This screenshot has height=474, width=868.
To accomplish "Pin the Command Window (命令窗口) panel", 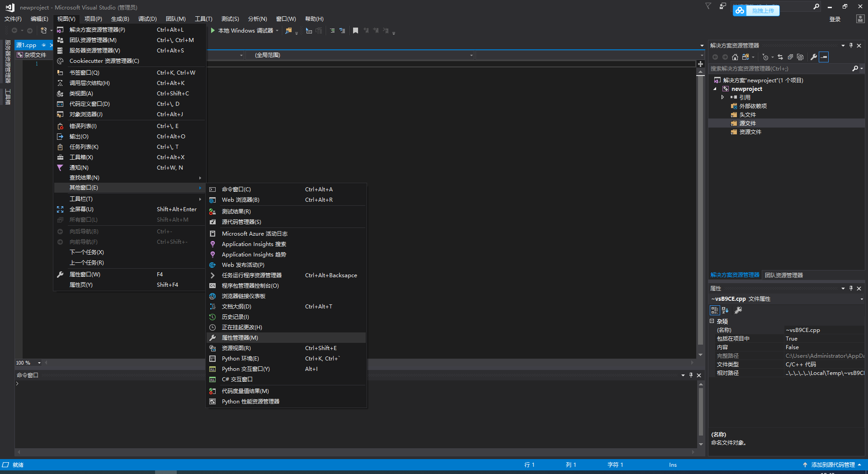I will pos(691,375).
